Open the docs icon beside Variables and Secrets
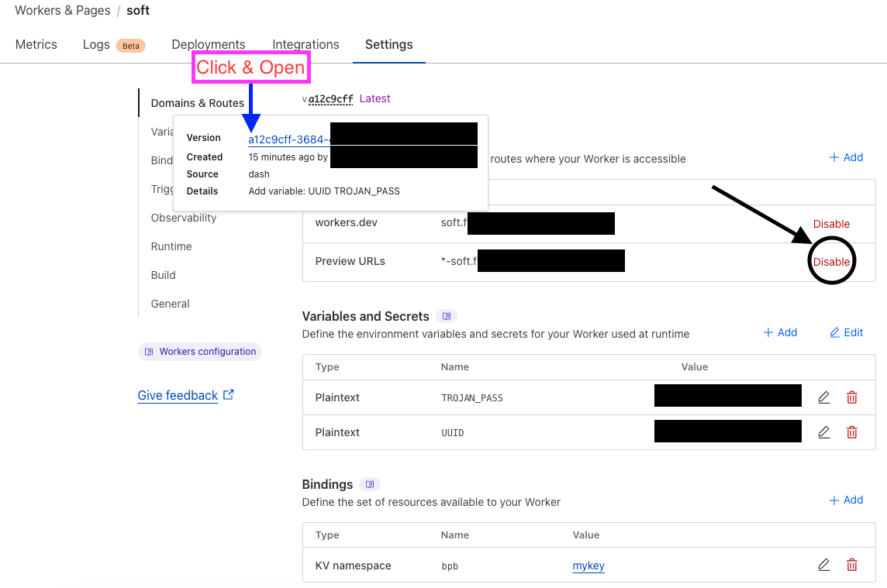 tap(446, 316)
